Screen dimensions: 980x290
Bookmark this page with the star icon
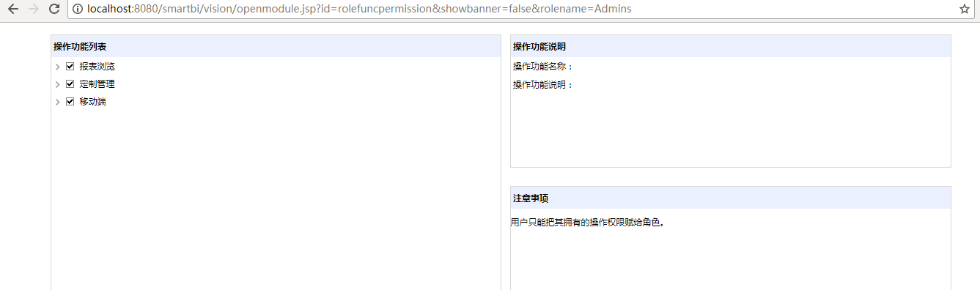tap(965, 10)
